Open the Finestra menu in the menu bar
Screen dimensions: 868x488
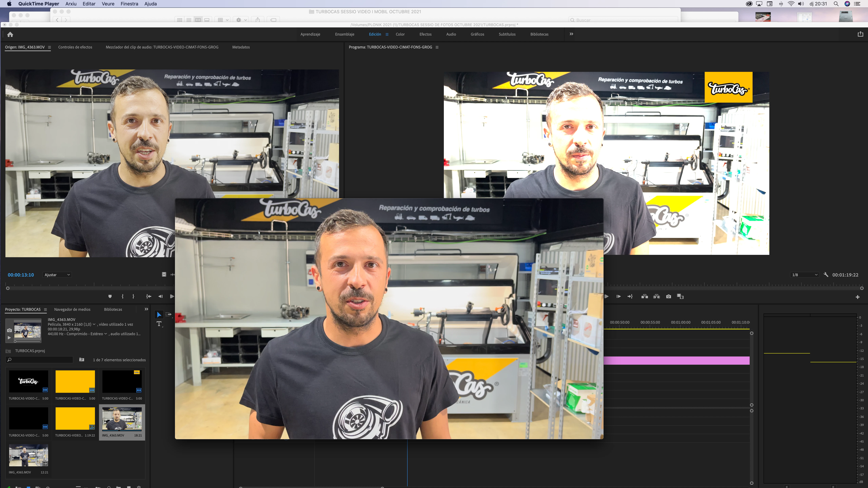pyautogui.click(x=129, y=4)
